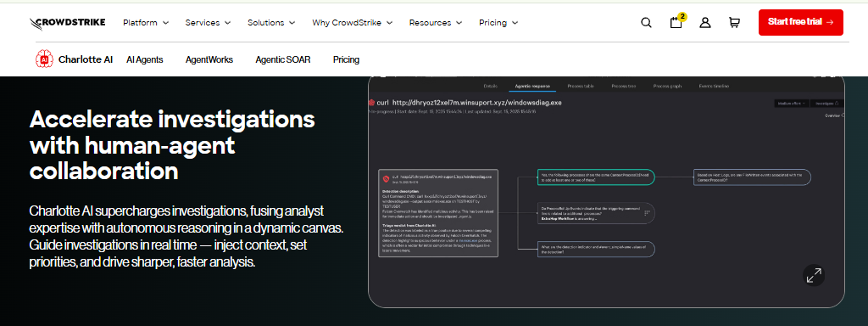Open the Agentic SOAR sub-navigation item
Image resolution: width=868 pixels, height=326 pixels.
pyautogui.click(x=283, y=59)
